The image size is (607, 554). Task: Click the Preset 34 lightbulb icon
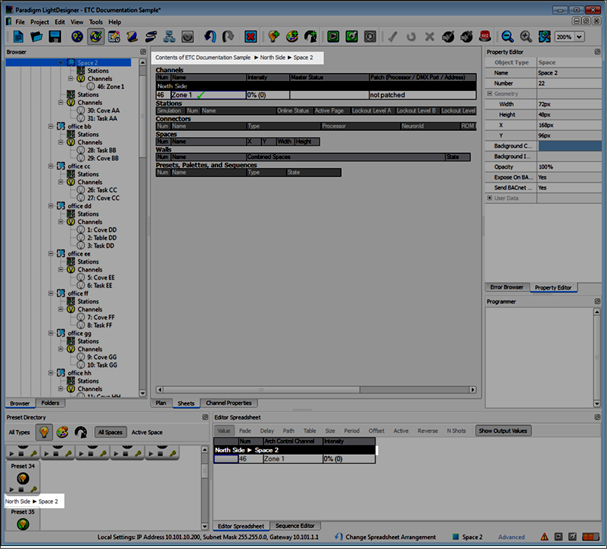click(23, 478)
